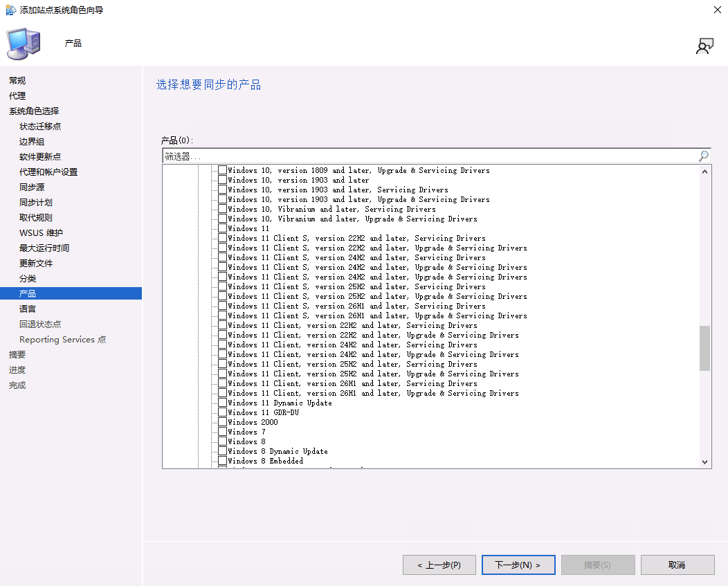Enable Windows 8 Embedded checkbox
Viewport: 728px width, 586px height.
222,461
